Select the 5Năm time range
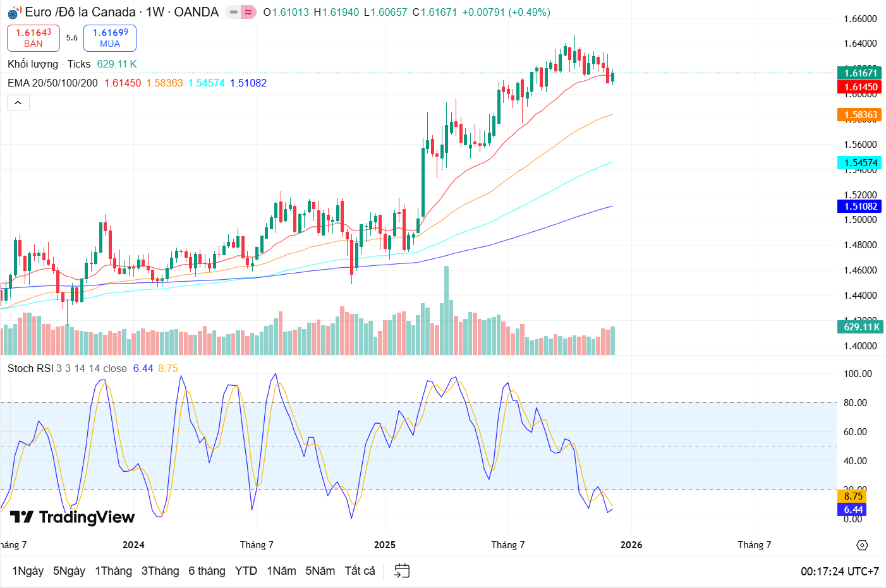886x588 pixels. coord(320,571)
